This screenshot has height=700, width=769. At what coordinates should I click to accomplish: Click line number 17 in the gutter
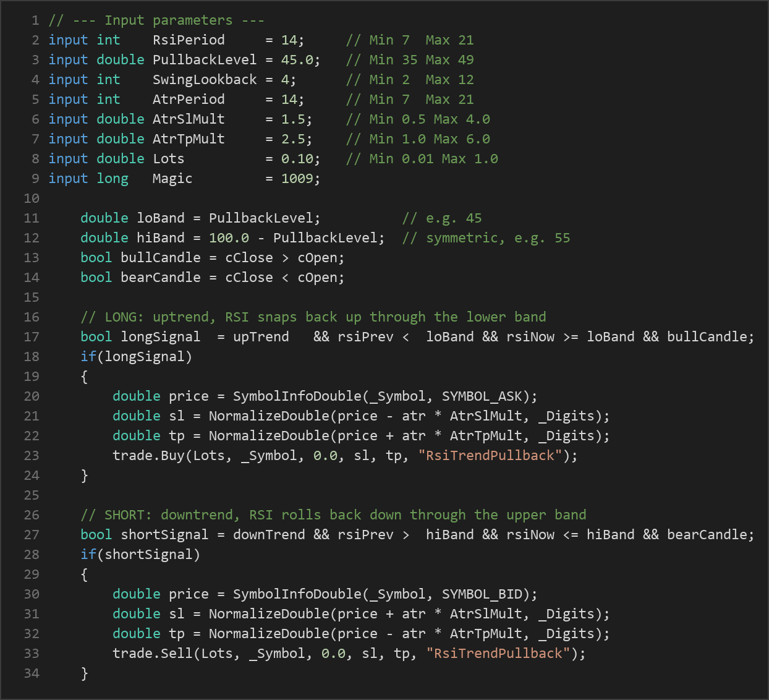pos(32,336)
